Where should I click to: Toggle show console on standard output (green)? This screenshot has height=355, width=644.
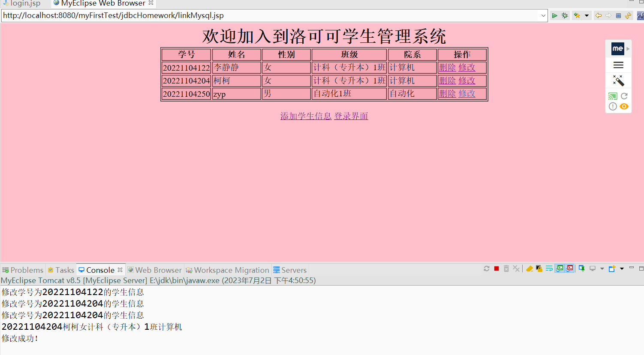click(x=560, y=268)
